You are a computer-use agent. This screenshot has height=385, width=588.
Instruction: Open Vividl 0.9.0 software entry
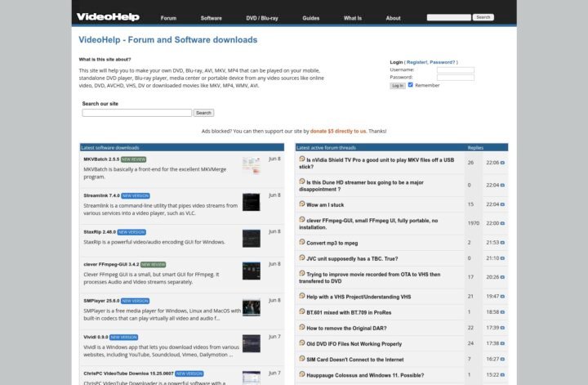click(x=96, y=337)
